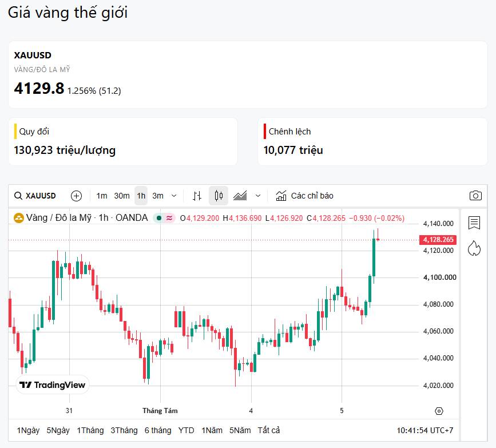Open the UTC+7 timezone selector
496x448 pixels.
pos(425,430)
